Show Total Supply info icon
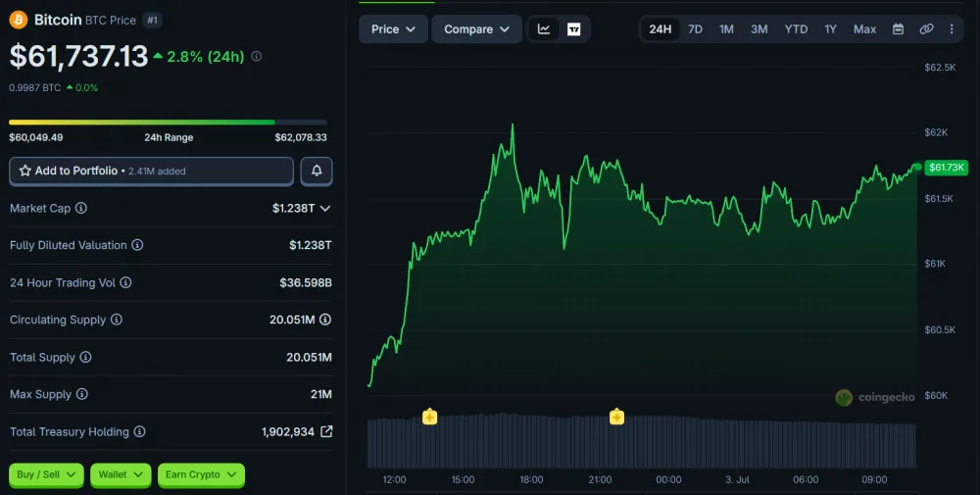Screen dimensions: 980x495 tap(85, 357)
